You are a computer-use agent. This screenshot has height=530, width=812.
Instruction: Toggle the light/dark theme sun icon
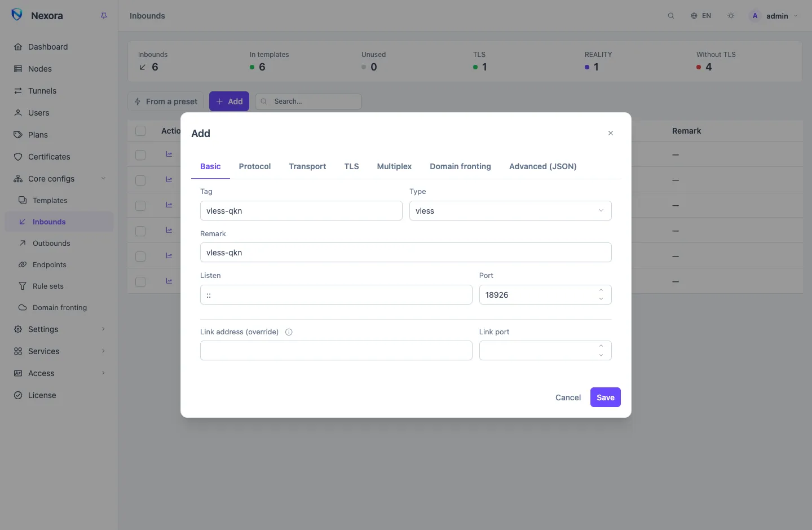pos(731,16)
